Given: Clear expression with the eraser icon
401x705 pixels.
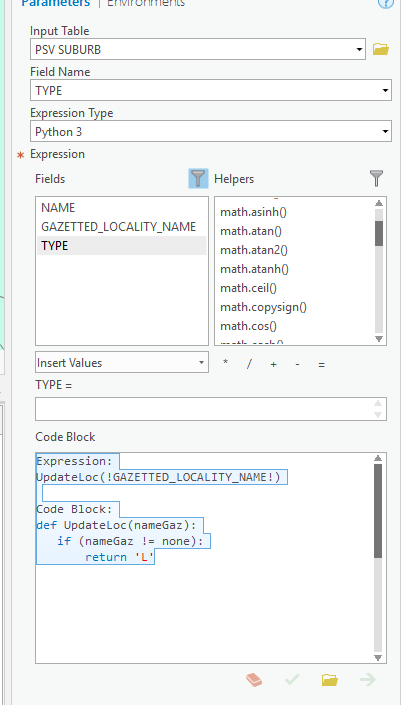Looking at the screenshot, I should pos(254,679).
